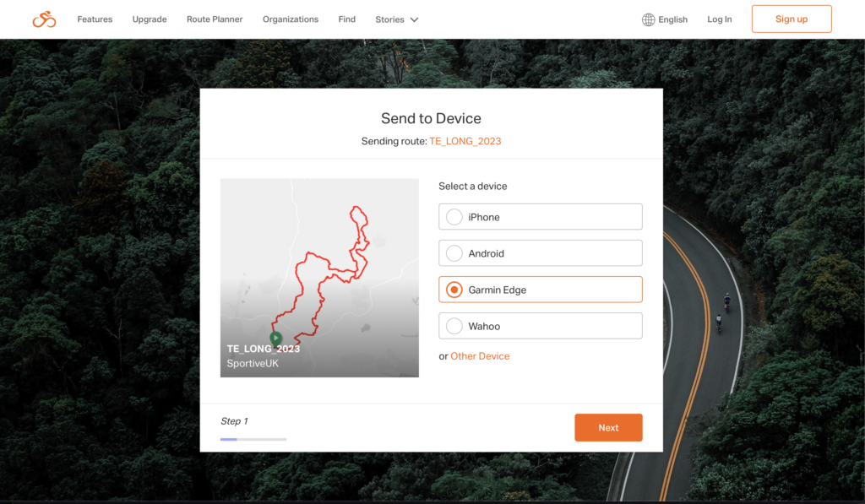Open the Route Planner menu item
Image resolution: width=865 pixels, height=504 pixels.
[x=215, y=19]
